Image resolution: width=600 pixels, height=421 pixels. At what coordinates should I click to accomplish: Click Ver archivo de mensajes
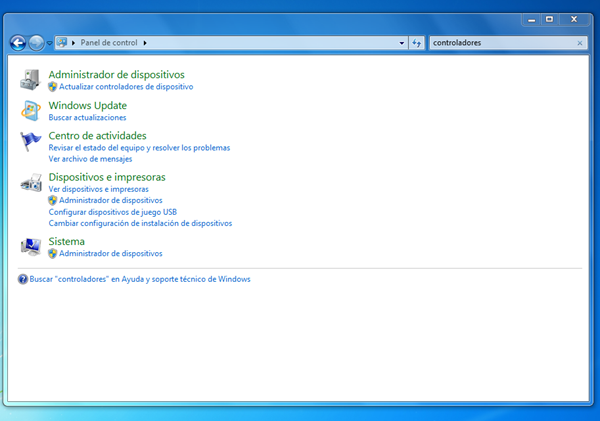90,159
